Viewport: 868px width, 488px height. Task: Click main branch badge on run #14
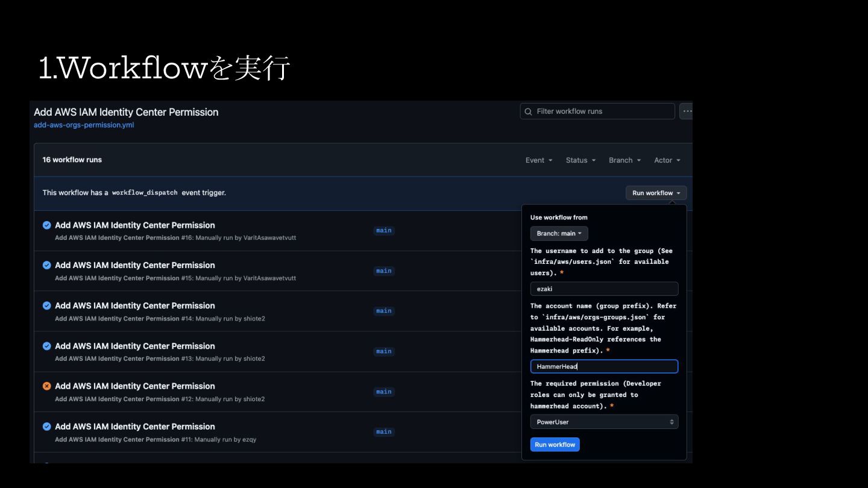pos(384,311)
